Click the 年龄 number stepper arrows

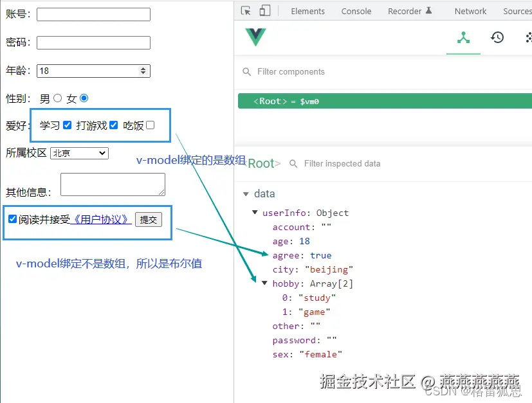click(x=143, y=71)
